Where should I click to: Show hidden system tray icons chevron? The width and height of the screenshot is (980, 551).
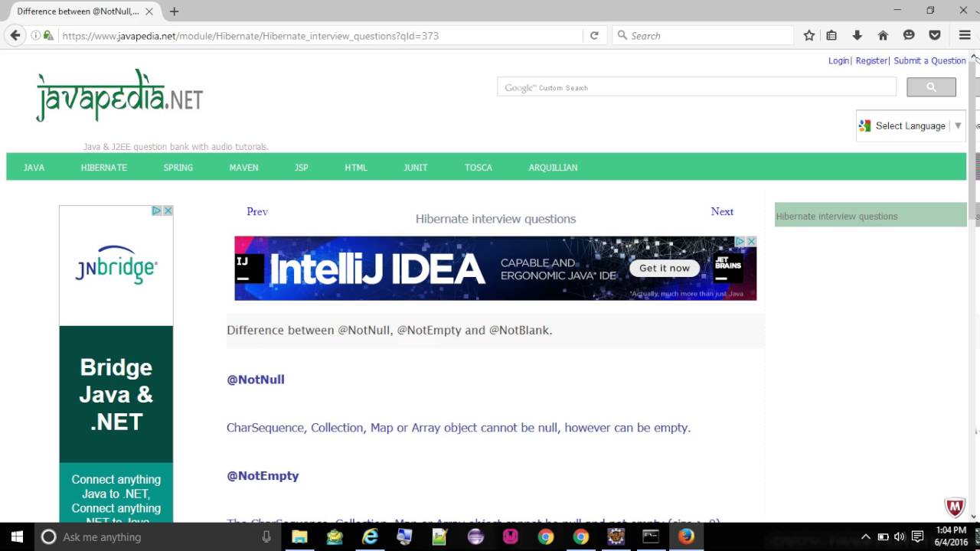[x=866, y=536]
